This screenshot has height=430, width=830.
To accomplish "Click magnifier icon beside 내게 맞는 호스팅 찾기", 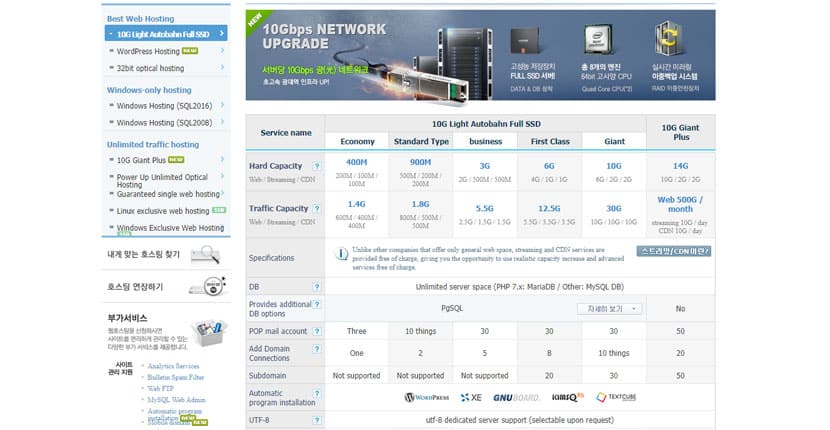I will pyautogui.click(x=205, y=255).
